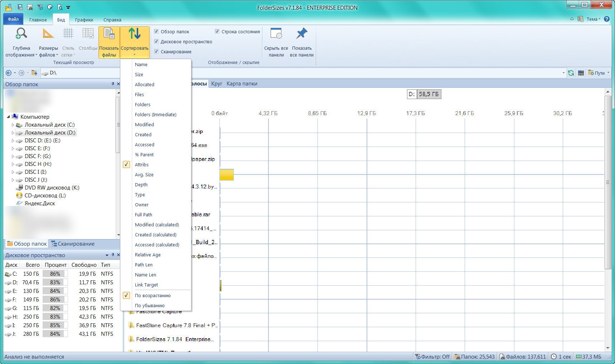Open Дисковое пространство panel options dropdown
This screenshot has width=615, height=364.
coord(107,255)
